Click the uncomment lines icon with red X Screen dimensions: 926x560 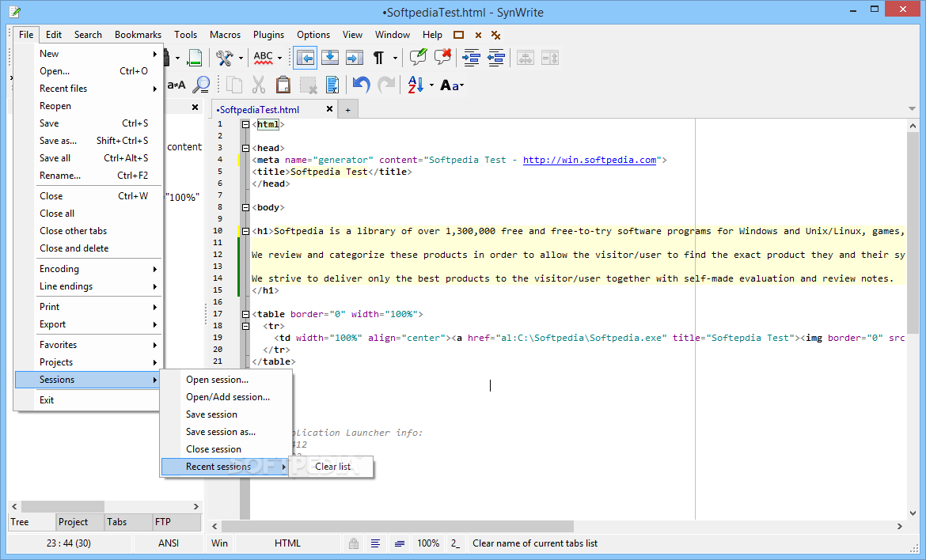point(442,57)
